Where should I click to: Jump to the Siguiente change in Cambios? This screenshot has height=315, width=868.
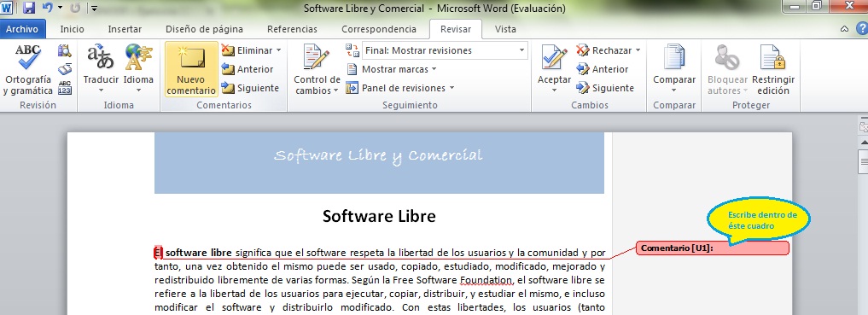click(x=605, y=88)
